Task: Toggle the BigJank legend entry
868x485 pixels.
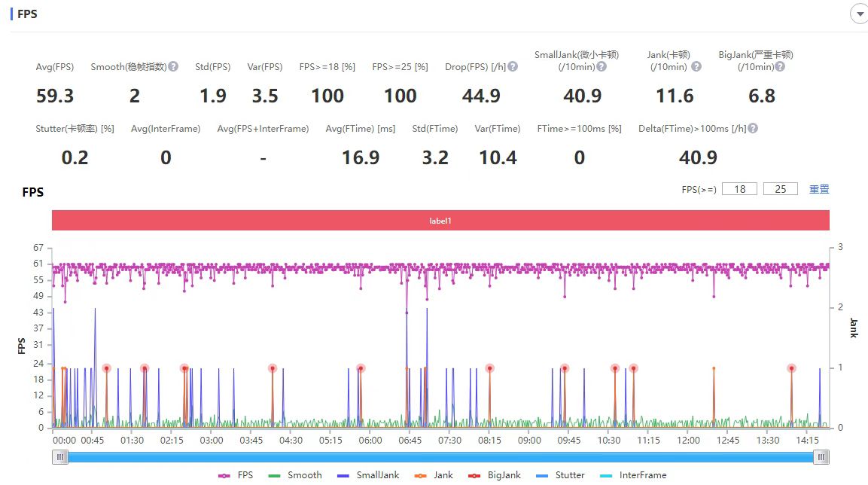Action: click(x=495, y=475)
